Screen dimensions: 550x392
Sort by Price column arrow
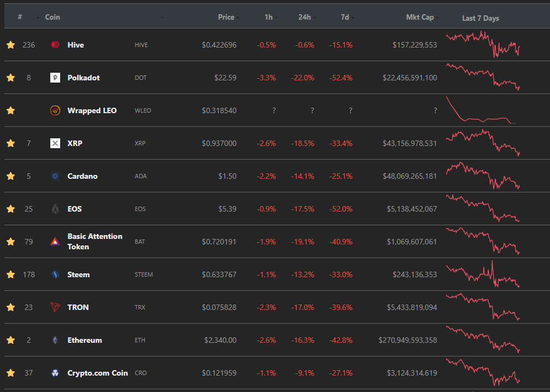tap(238, 17)
